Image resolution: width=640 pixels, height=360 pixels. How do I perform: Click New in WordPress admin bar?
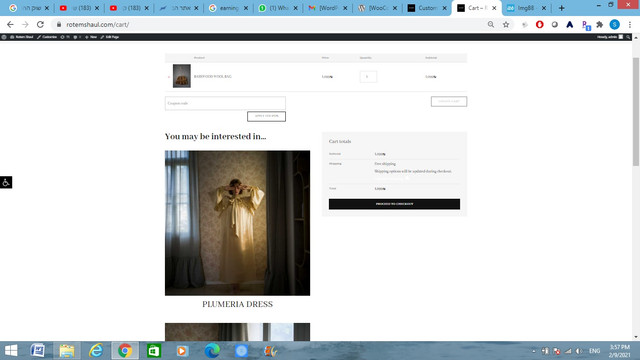coord(91,37)
